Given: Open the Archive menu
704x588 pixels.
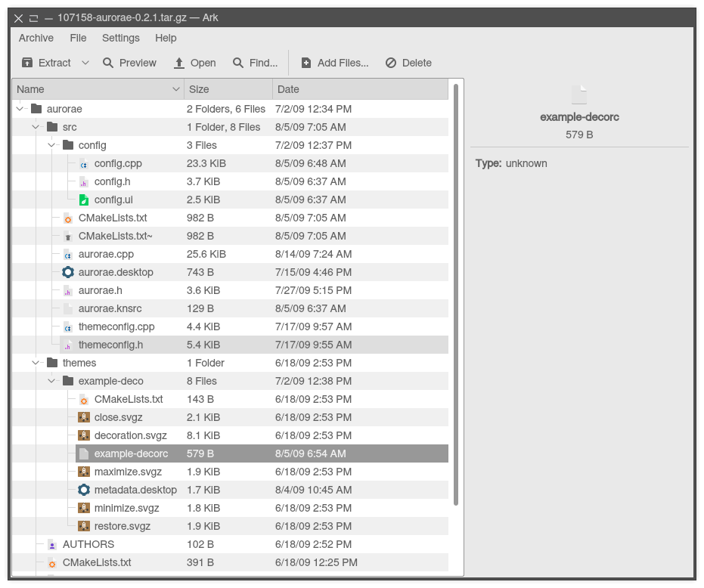Looking at the screenshot, I should click(x=36, y=38).
